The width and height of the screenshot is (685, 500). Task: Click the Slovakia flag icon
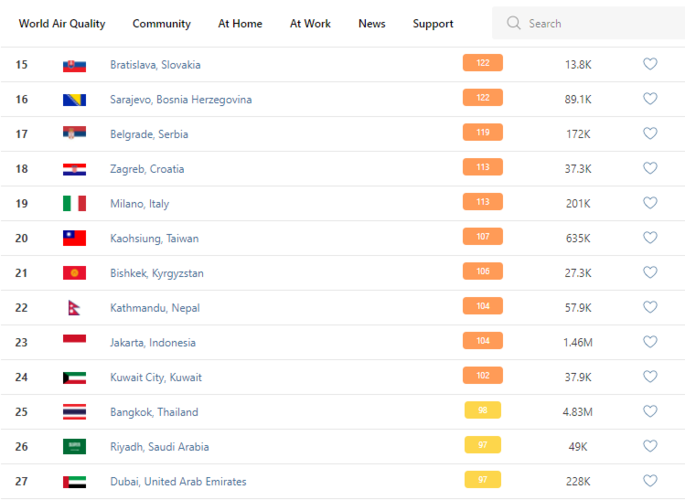pyautogui.click(x=74, y=65)
